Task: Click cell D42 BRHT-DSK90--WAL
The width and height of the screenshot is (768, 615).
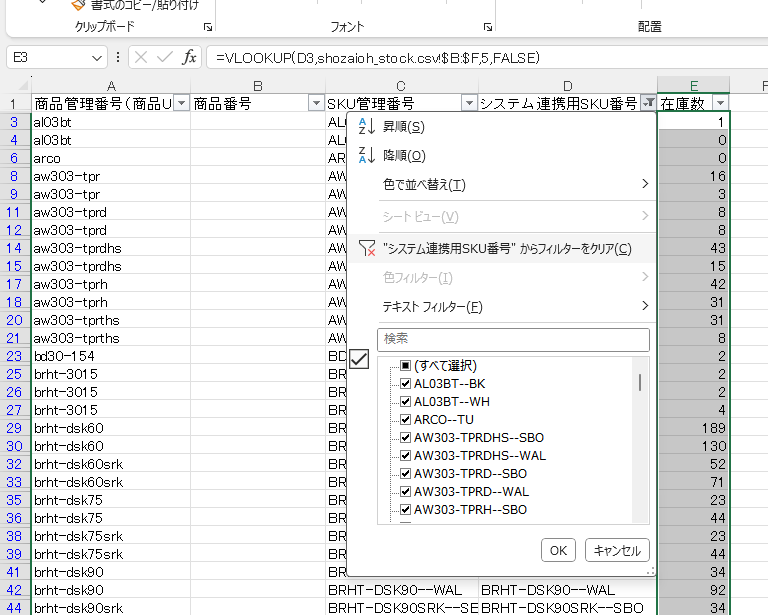Action: point(568,590)
